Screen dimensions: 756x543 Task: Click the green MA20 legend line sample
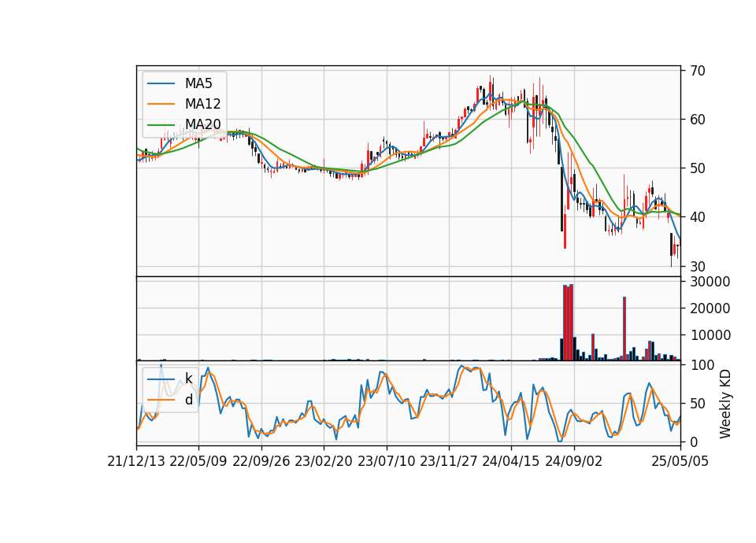point(161,124)
